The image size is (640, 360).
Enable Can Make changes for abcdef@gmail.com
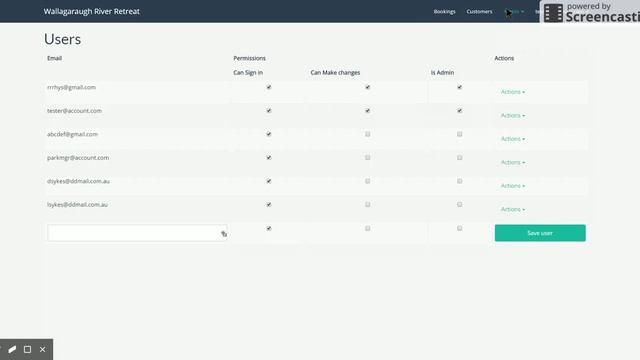[x=367, y=134]
